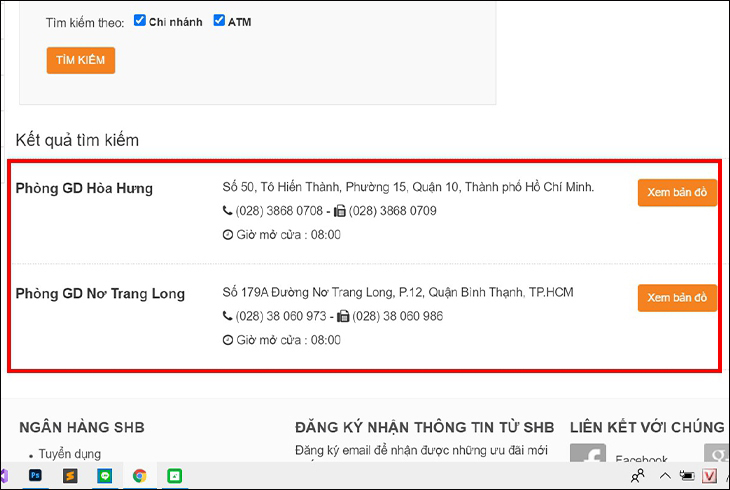Show hidden system tray icons
Screen dimensions: 730x490
click(x=664, y=476)
